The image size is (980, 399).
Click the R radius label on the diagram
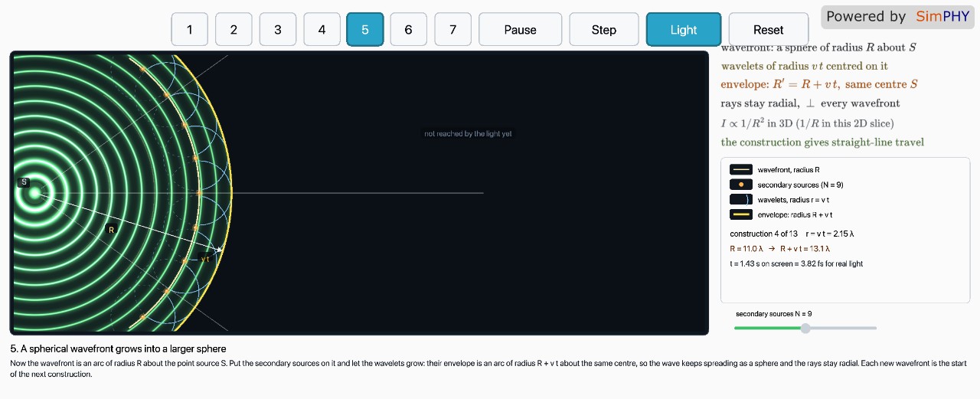[111, 230]
